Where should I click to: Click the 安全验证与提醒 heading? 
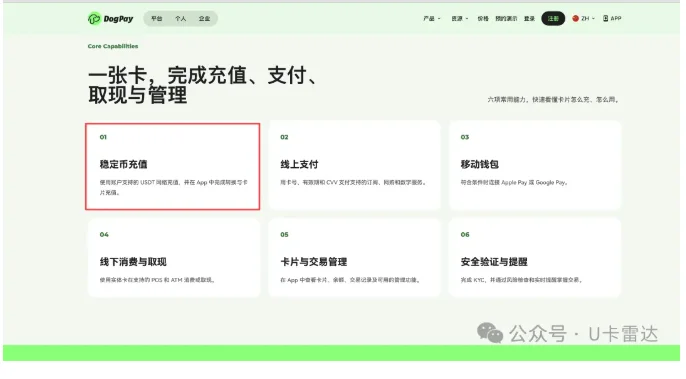click(x=494, y=262)
